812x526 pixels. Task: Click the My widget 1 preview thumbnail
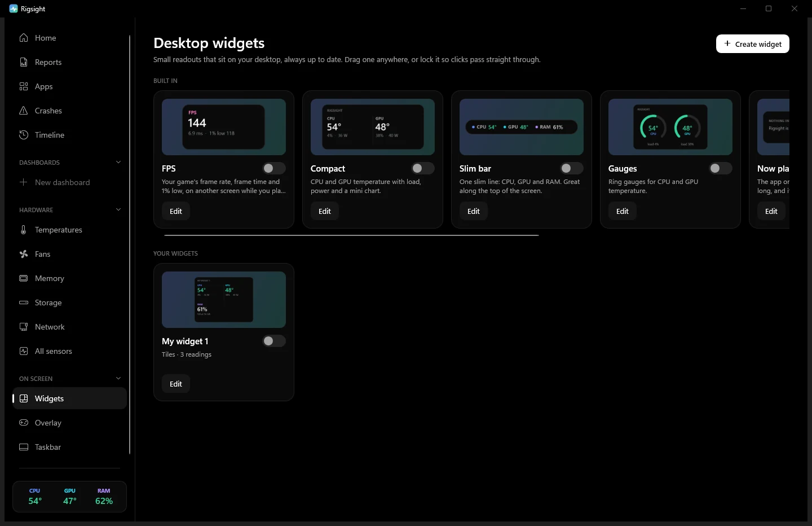[x=224, y=300]
